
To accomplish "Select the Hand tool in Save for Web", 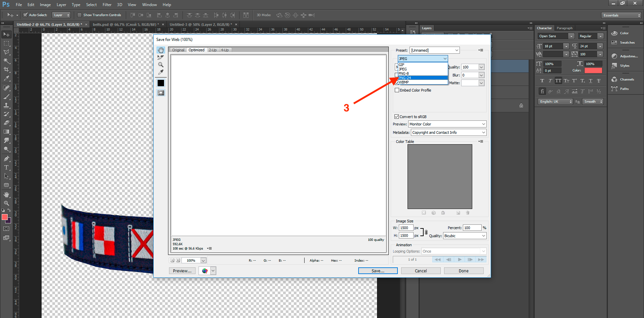I will [161, 50].
